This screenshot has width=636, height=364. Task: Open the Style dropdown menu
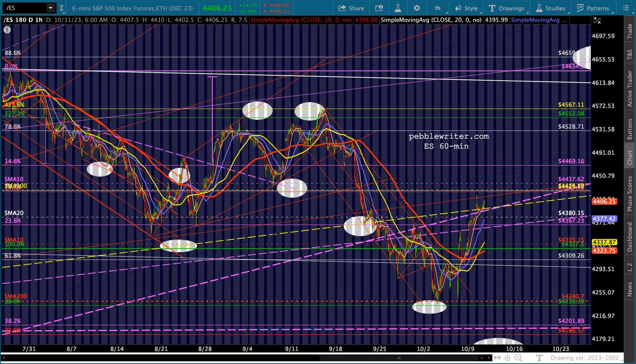[466, 8]
